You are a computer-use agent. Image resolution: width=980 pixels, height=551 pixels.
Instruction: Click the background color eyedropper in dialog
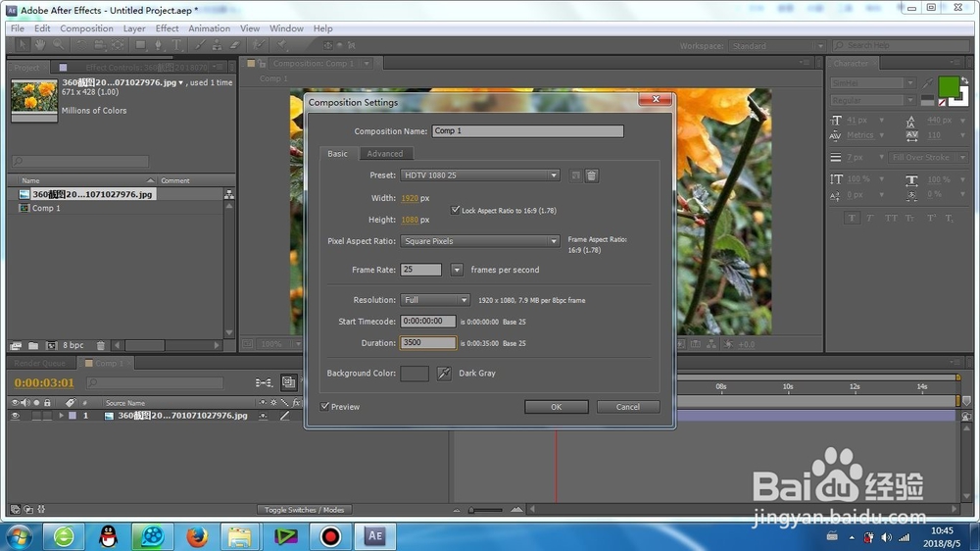coord(444,374)
